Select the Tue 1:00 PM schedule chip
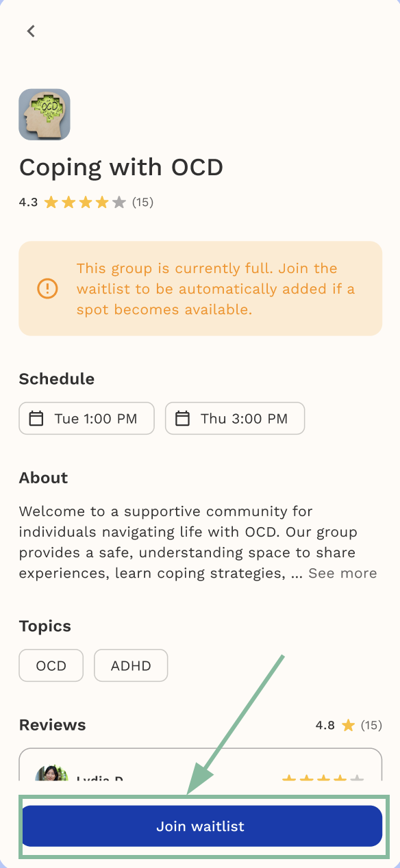Image resolution: width=400 pixels, height=868 pixels. pyautogui.click(x=87, y=418)
